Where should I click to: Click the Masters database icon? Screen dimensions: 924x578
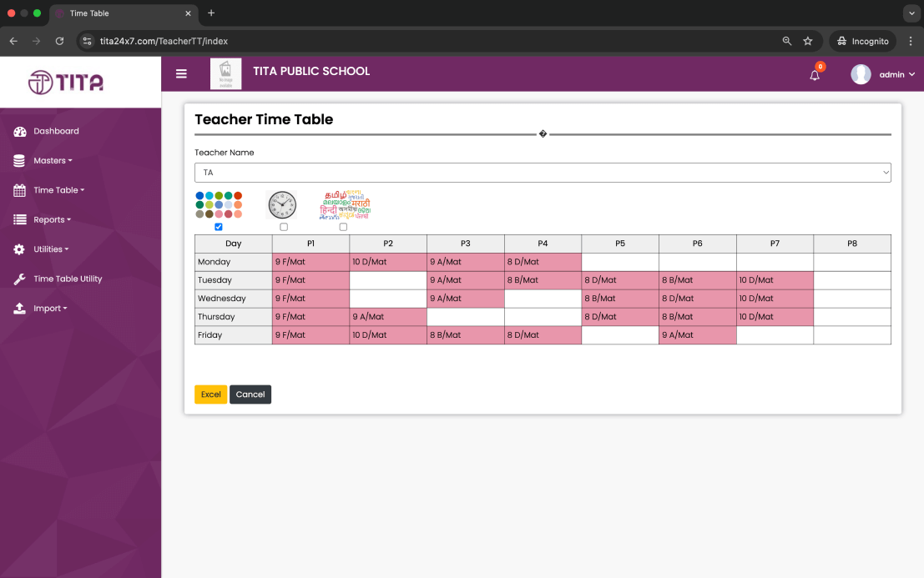click(x=19, y=161)
